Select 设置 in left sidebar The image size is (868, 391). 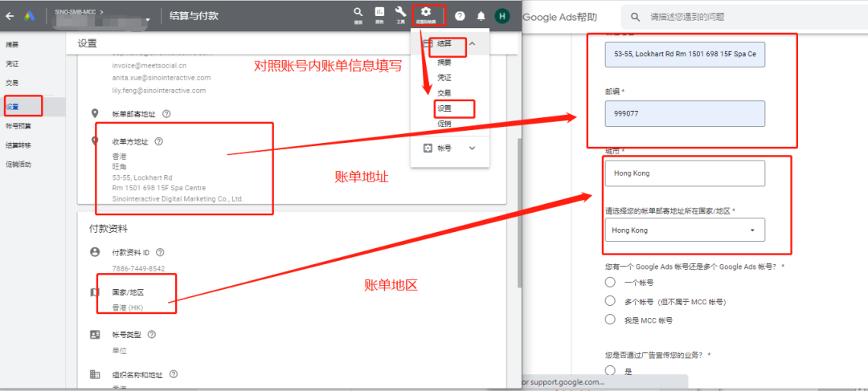11,107
